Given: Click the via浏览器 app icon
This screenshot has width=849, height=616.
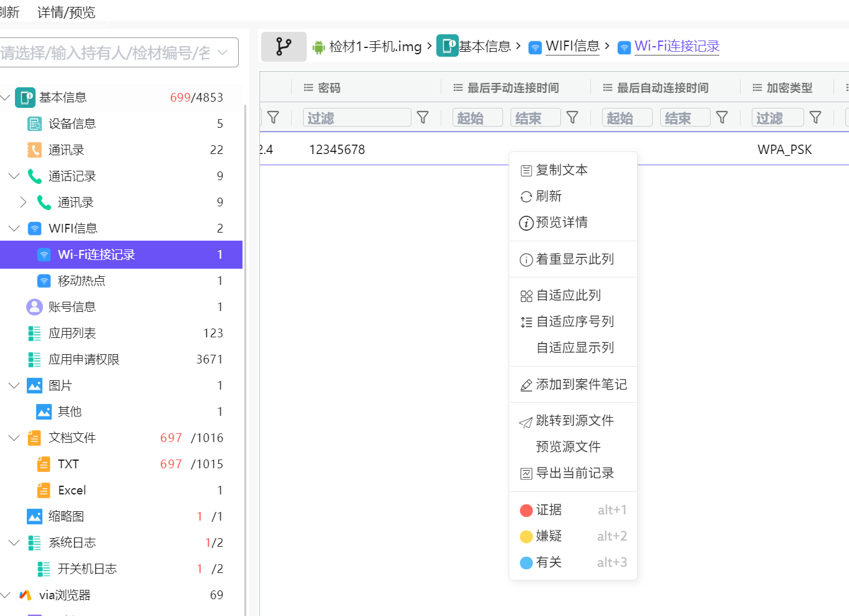Looking at the screenshot, I should click(x=26, y=595).
